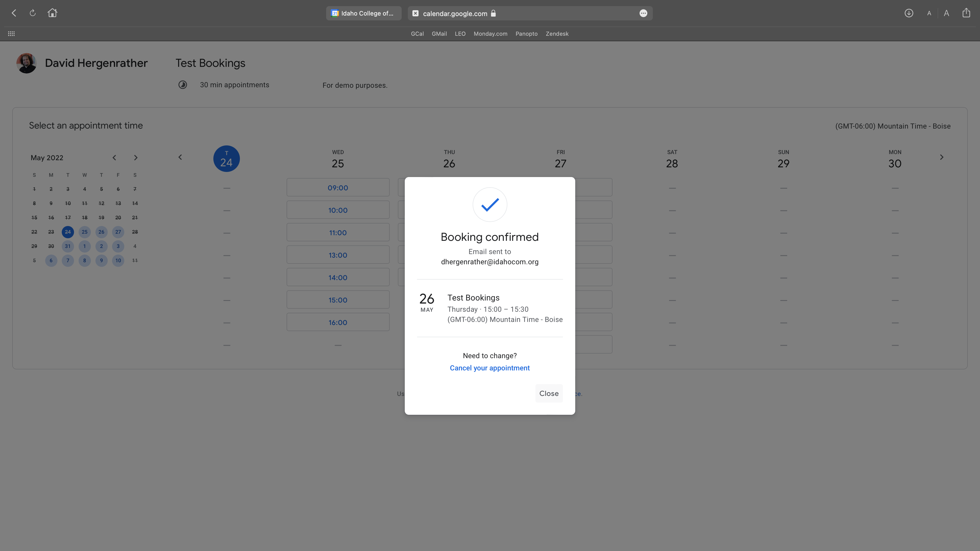980x551 pixels.
Task: Select June 2 in mini calendar
Action: click(101, 246)
